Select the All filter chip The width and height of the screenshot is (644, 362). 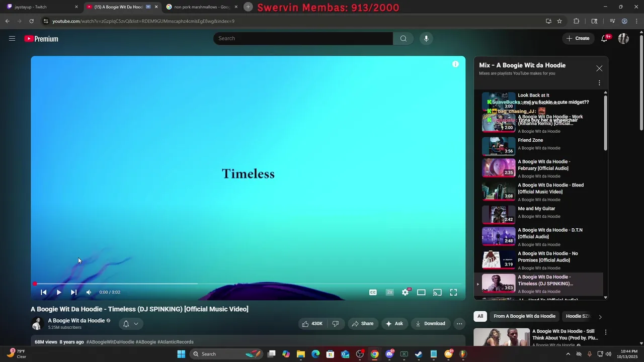pyautogui.click(x=480, y=316)
